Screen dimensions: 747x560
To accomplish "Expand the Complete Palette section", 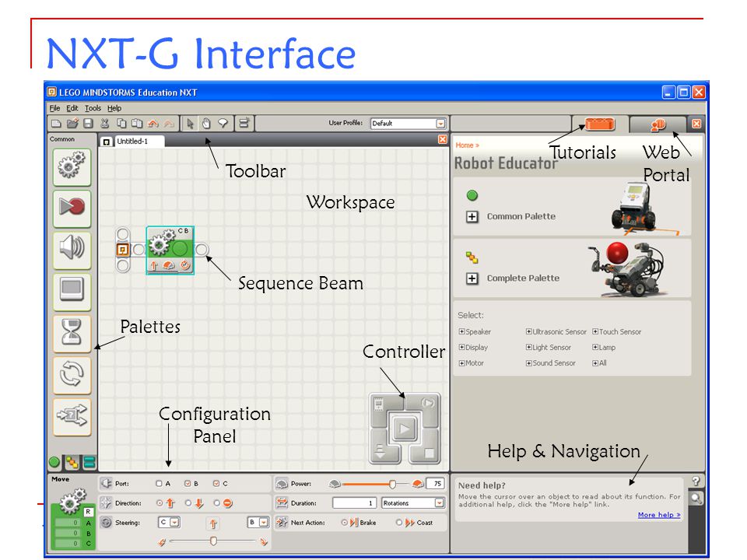I will pos(472,278).
